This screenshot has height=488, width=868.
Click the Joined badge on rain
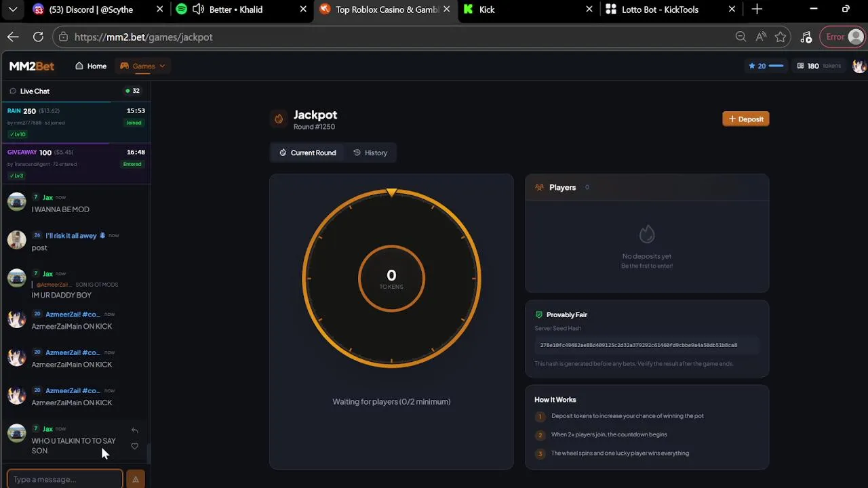coord(134,123)
